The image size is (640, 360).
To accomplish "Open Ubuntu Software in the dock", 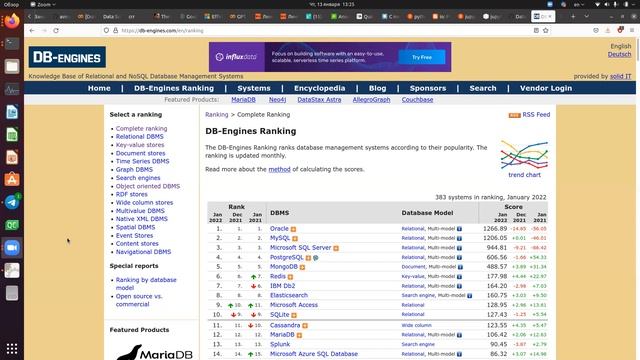I will [12, 180].
